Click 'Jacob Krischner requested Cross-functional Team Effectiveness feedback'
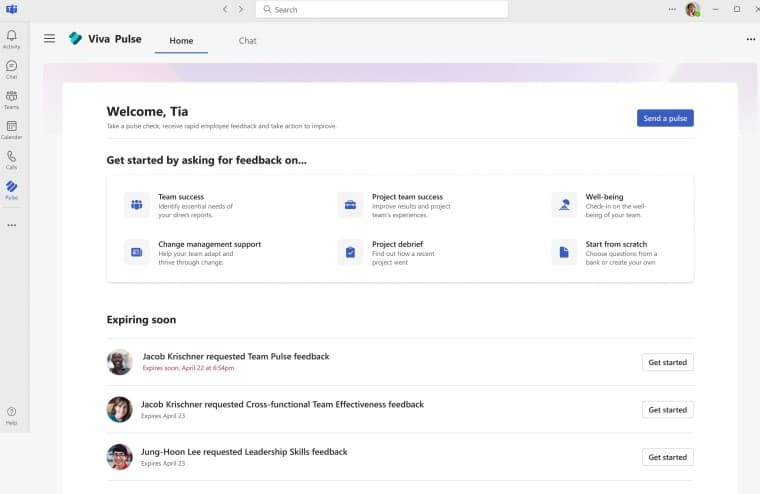760x494 pixels. point(282,404)
